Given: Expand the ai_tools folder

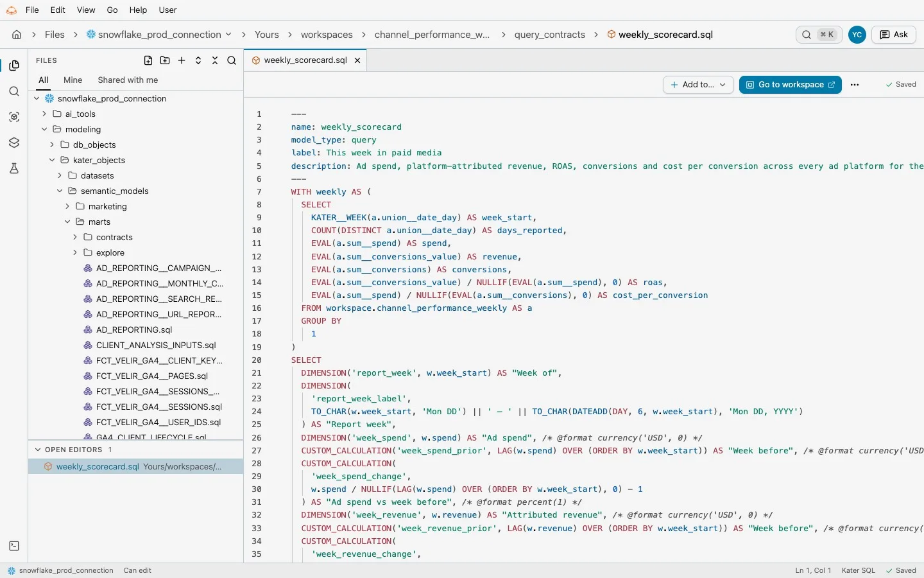Looking at the screenshot, I should pos(44,114).
